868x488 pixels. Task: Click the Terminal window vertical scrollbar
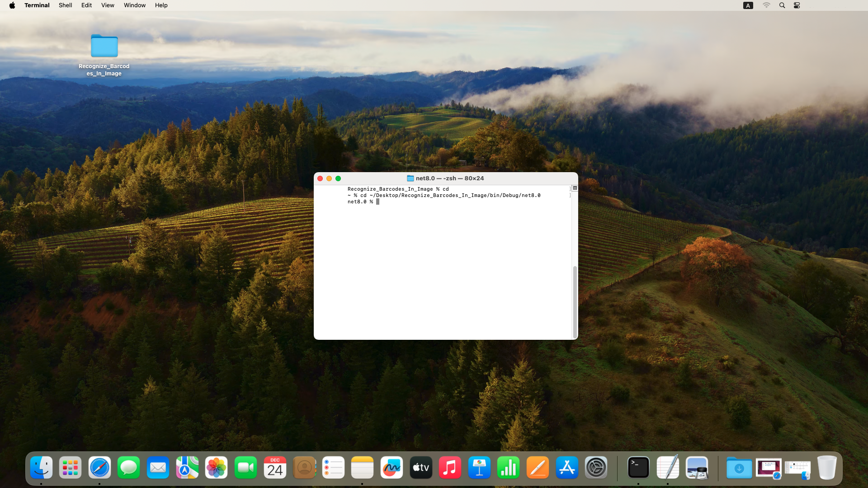[x=575, y=301]
